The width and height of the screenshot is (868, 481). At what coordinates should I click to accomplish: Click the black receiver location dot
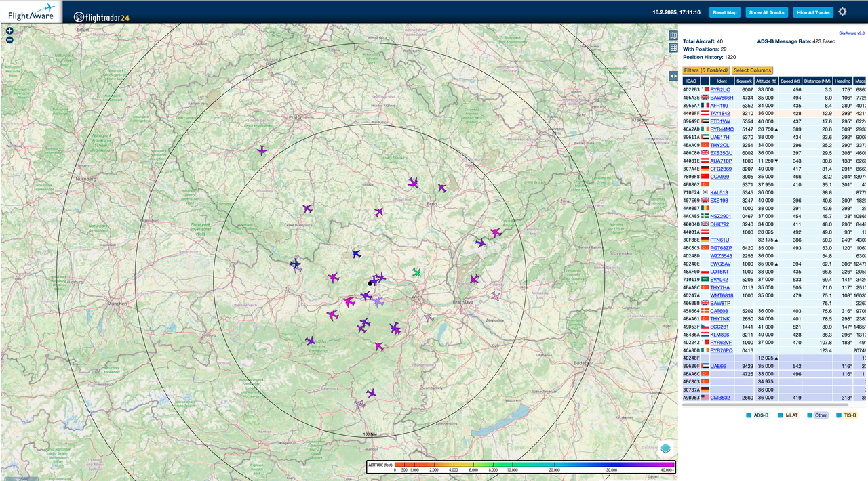370,283
